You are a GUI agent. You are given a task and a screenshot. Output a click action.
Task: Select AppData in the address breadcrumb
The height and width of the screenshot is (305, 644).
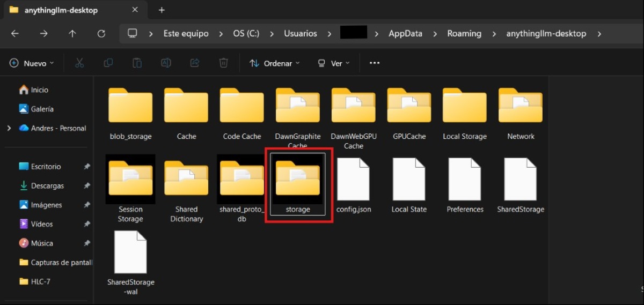point(405,33)
